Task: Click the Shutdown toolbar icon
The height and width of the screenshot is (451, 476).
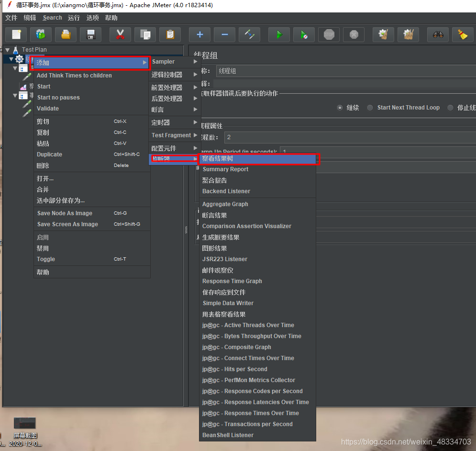Action: pos(354,34)
